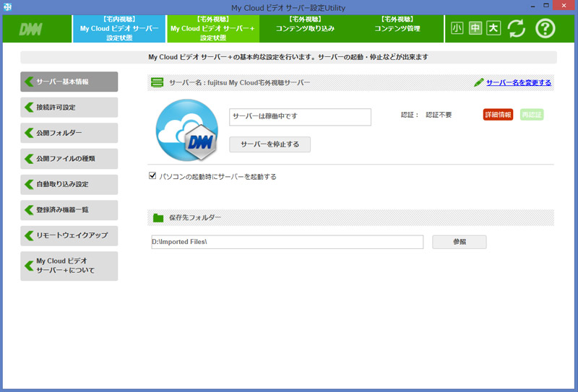The width and height of the screenshot is (578, 392).
Task: Click the green server list icon by サーバー名
Action: 157,82
